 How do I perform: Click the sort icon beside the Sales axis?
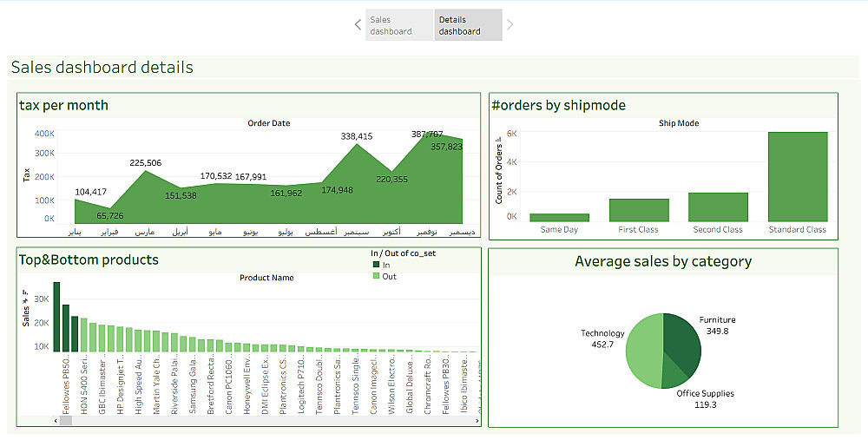(x=25, y=292)
